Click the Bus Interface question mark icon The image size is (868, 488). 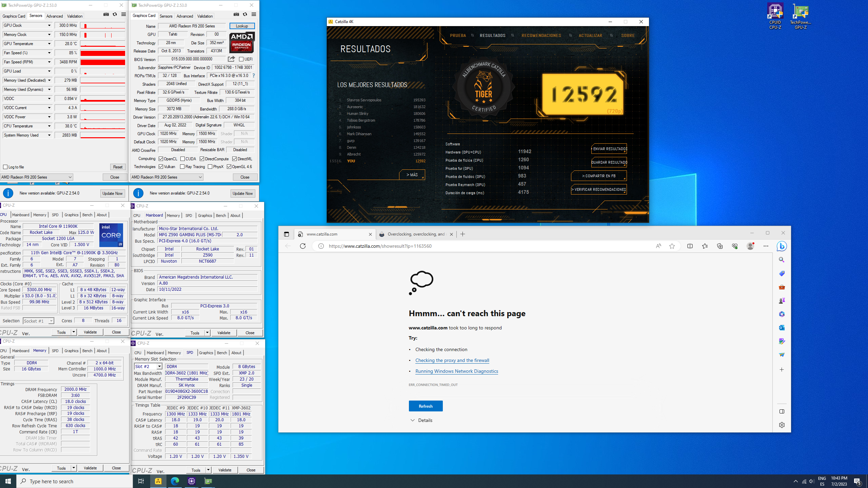coord(253,76)
